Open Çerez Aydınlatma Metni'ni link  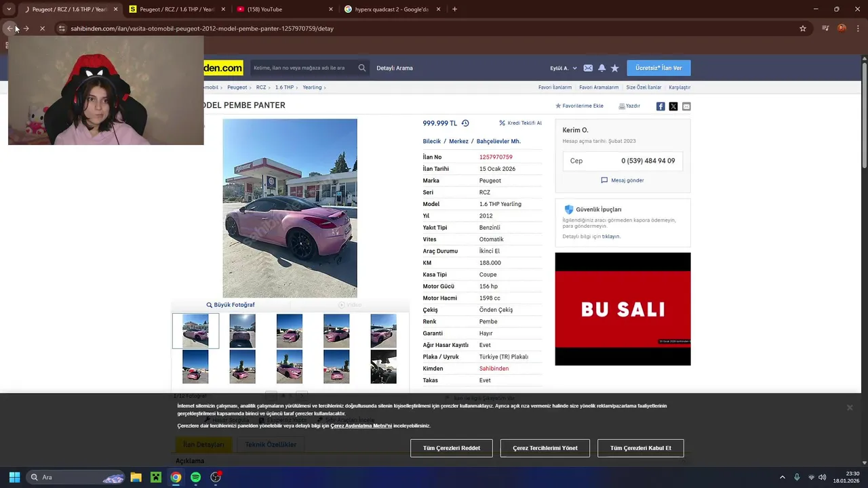click(x=361, y=426)
